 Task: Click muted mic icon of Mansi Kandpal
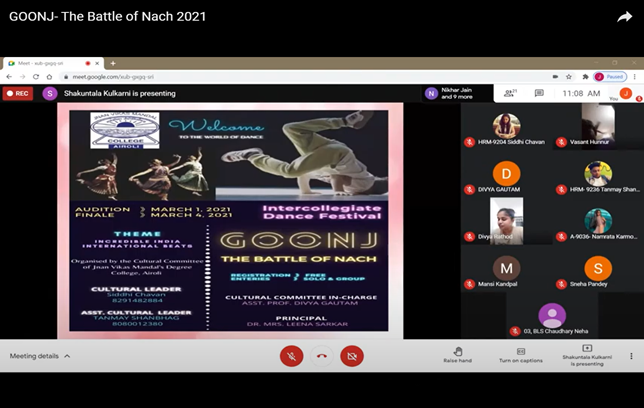(x=469, y=284)
